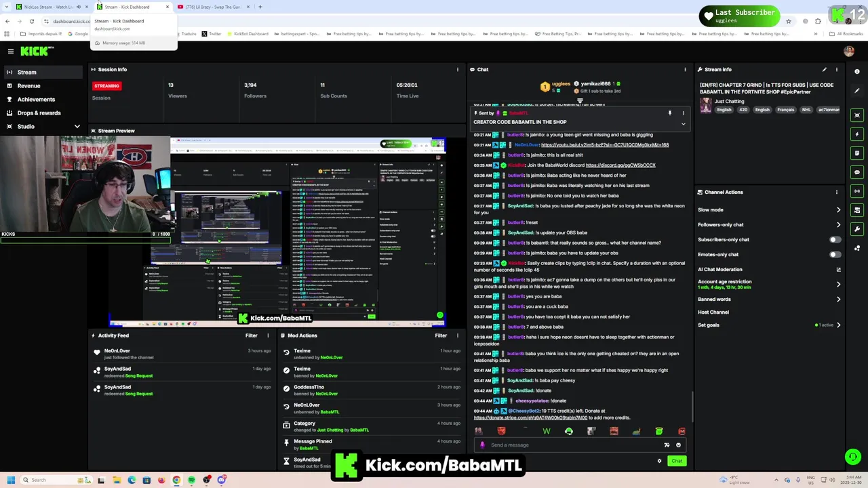Open the green support headset bubble
The width and height of the screenshot is (868, 488).
pos(852,457)
